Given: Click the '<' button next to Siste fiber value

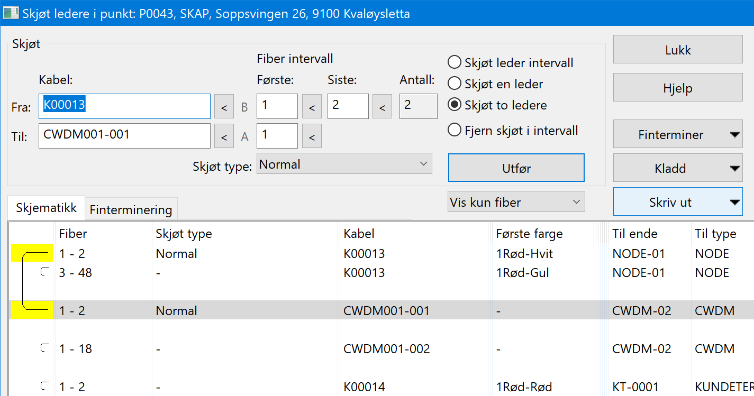Looking at the screenshot, I should [382, 107].
